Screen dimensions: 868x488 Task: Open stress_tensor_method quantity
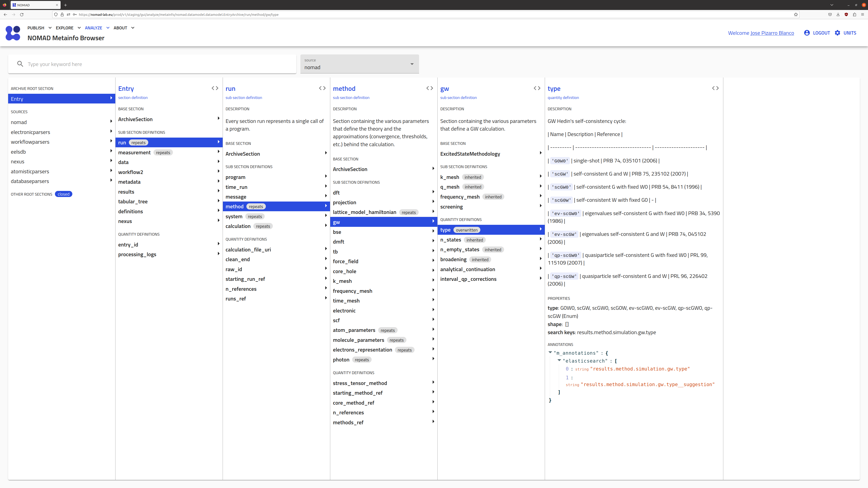(384, 383)
